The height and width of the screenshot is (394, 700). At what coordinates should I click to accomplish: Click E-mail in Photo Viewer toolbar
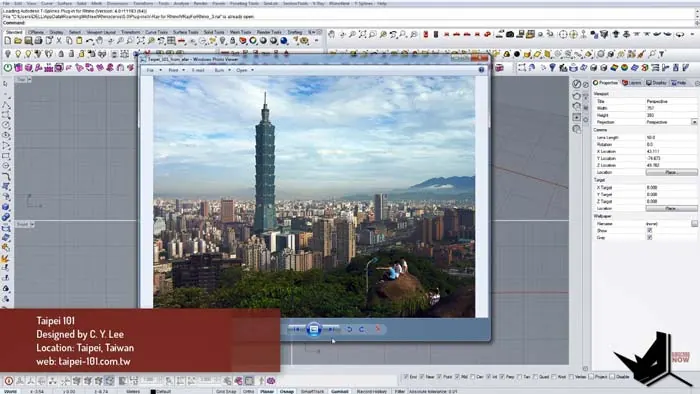coord(198,70)
